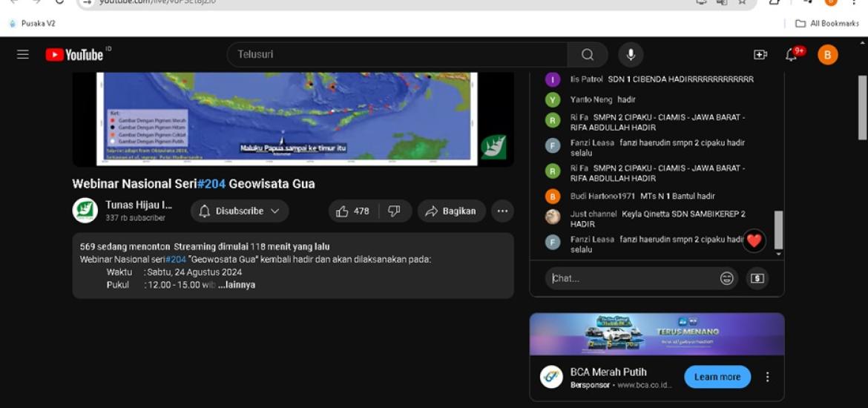Open the BCA ad options menu
This screenshot has width=868, height=408.
pyautogui.click(x=767, y=377)
